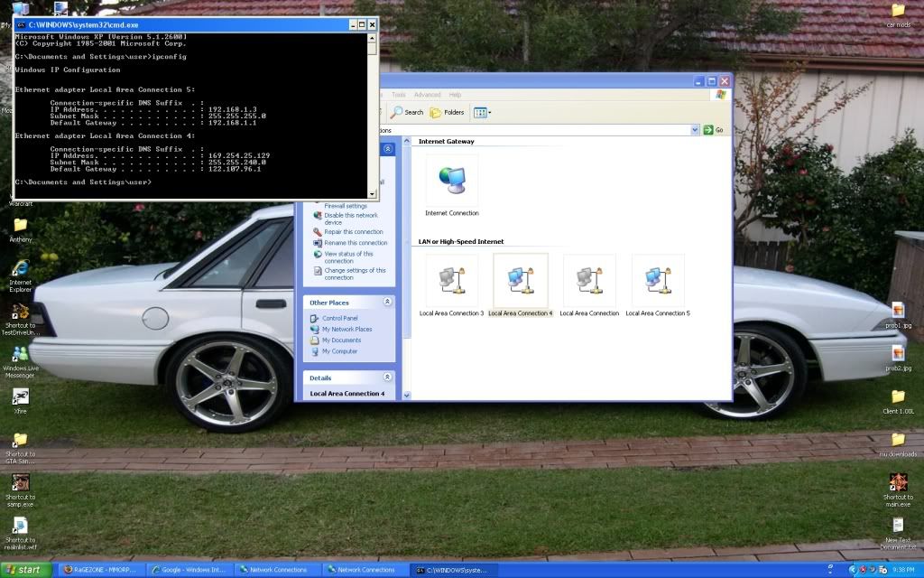Screen dimensions: 924x578
Task: Open the Search toolbar button
Action: 407,112
